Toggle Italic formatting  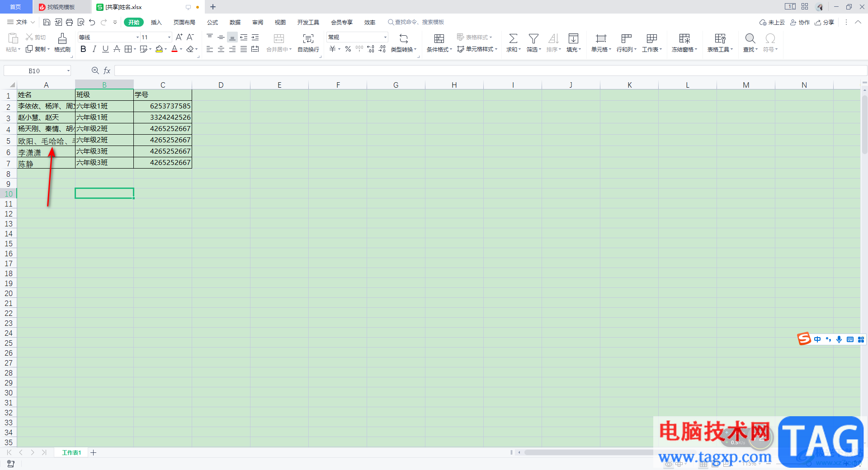pyautogui.click(x=94, y=49)
